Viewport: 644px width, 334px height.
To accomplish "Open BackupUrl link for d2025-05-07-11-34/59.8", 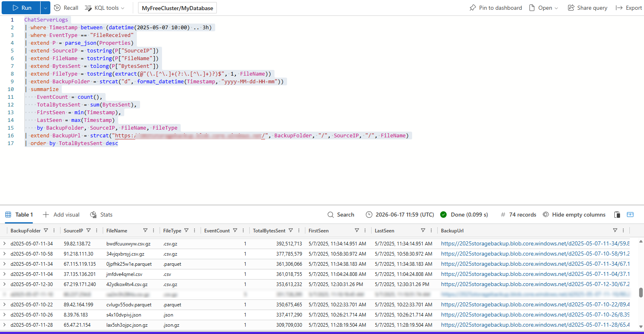I will [x=535, y=244].
